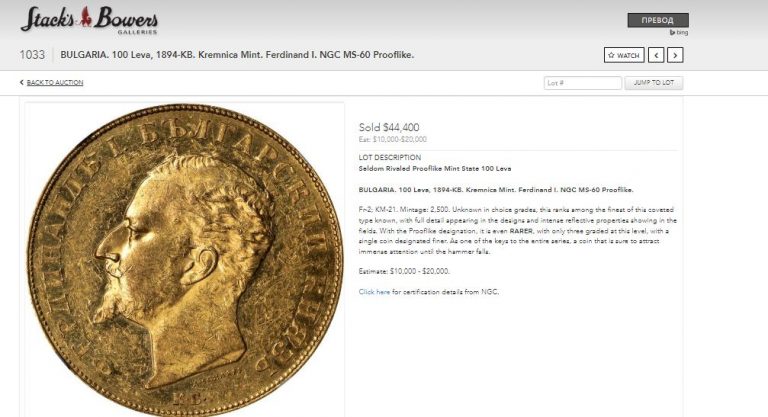Viewport: 768px width, 417px height.
Task: Click the Back to Auction link
Action: point(55,82)
